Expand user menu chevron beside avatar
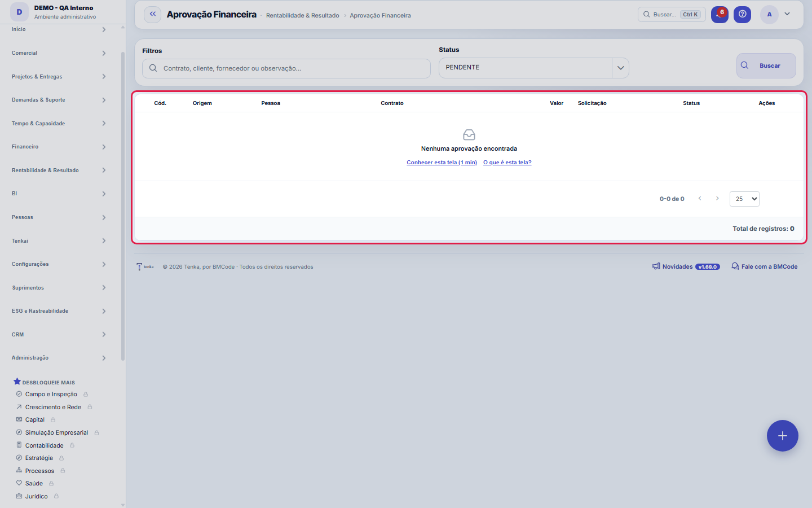 pos(787,14)
